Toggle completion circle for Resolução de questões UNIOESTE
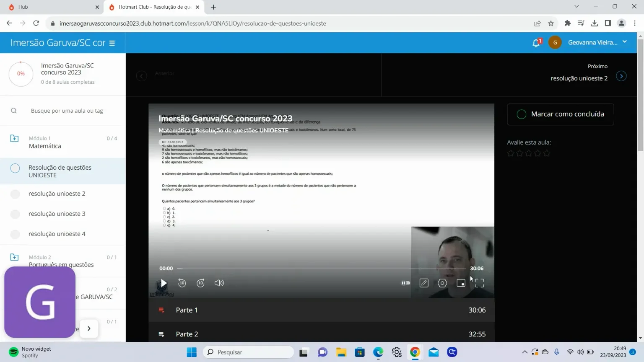Screen dimensions: 644x362 tap(15, 168)
